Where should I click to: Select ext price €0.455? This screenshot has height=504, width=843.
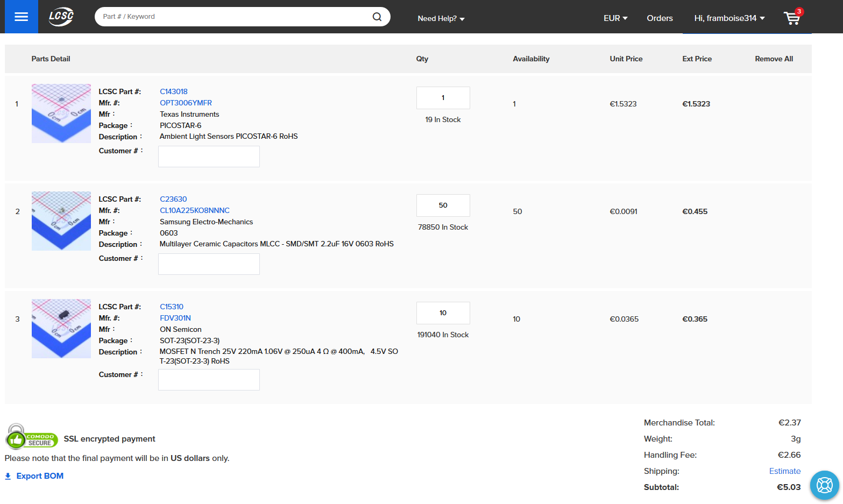click(x=695, y=211)
